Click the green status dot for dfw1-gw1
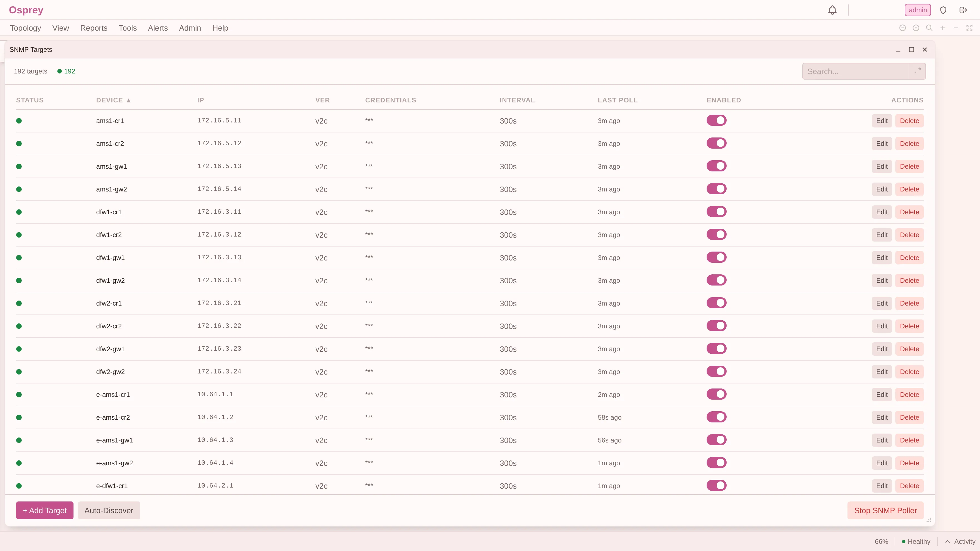Screen dimensions: 980x551 19,258
